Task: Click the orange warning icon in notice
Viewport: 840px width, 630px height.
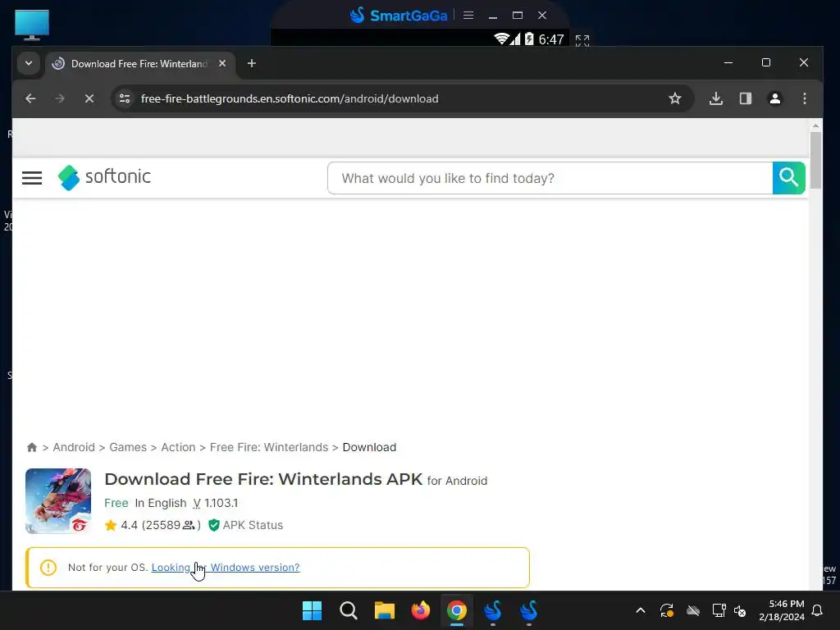Action: [x=48, y=568]
